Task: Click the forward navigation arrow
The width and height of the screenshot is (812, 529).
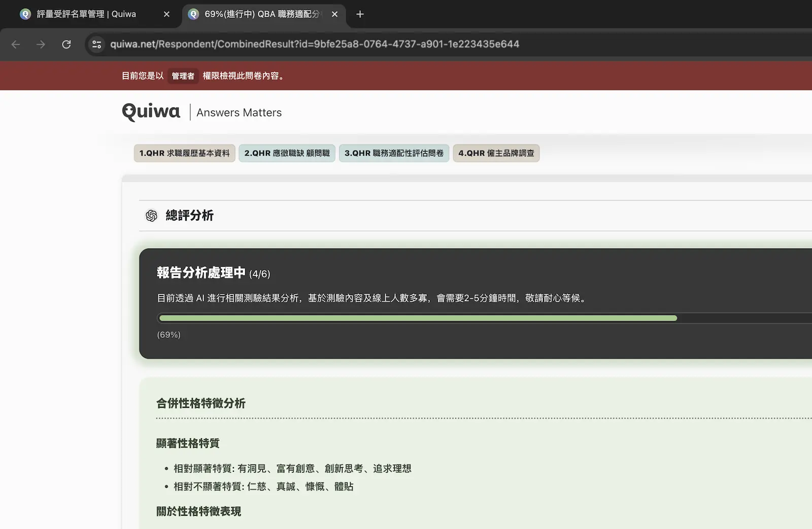Action: (41, 45)
